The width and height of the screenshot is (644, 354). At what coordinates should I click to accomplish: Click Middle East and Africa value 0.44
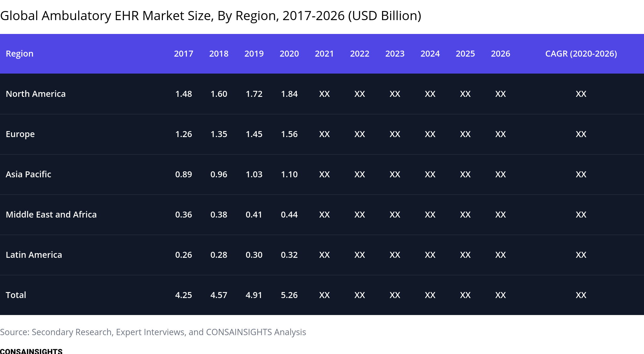[x=289, y=214]
